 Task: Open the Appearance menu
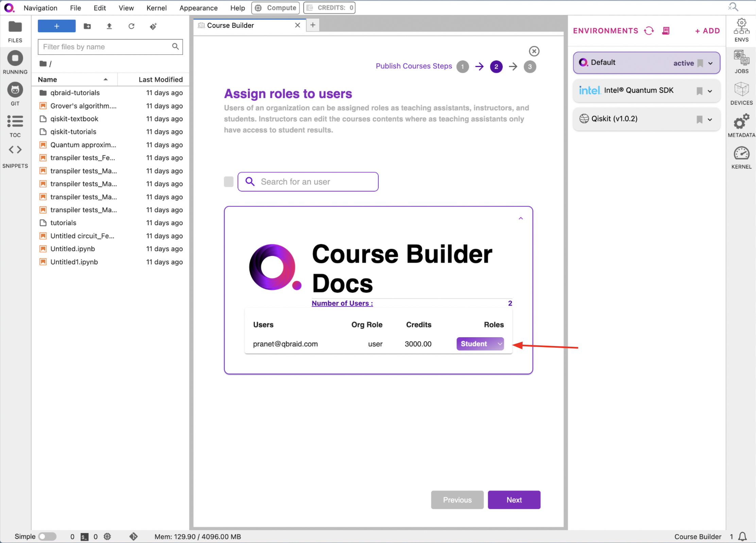(x=198, y=7)
